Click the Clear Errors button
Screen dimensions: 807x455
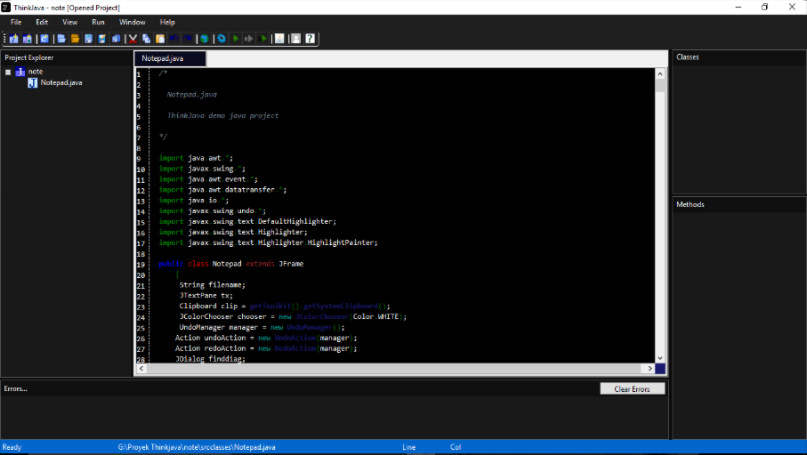coord(632,389)
